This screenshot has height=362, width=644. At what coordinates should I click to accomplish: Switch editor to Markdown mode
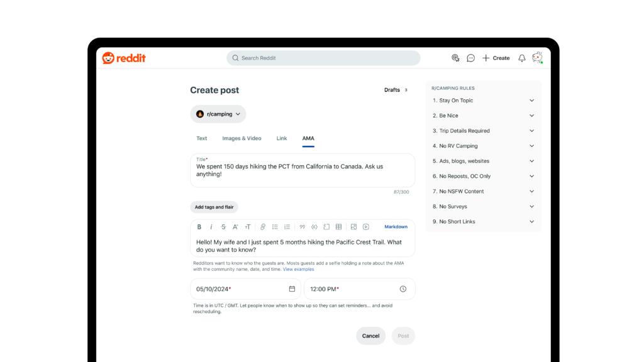396,227
